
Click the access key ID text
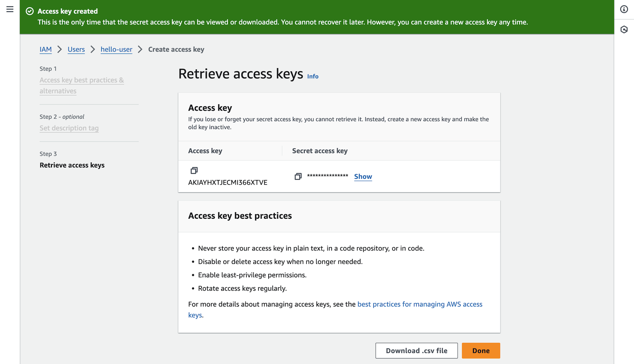228,183
